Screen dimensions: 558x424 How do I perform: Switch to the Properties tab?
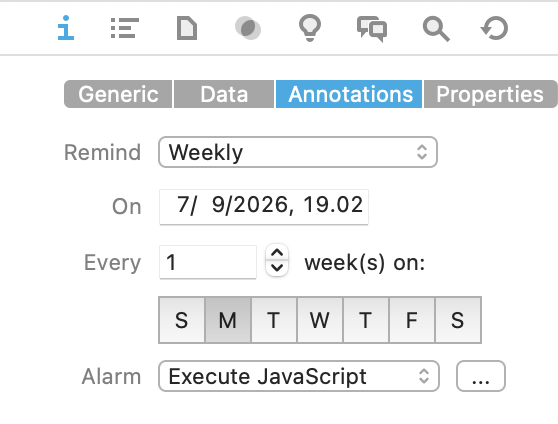point(490,94)
